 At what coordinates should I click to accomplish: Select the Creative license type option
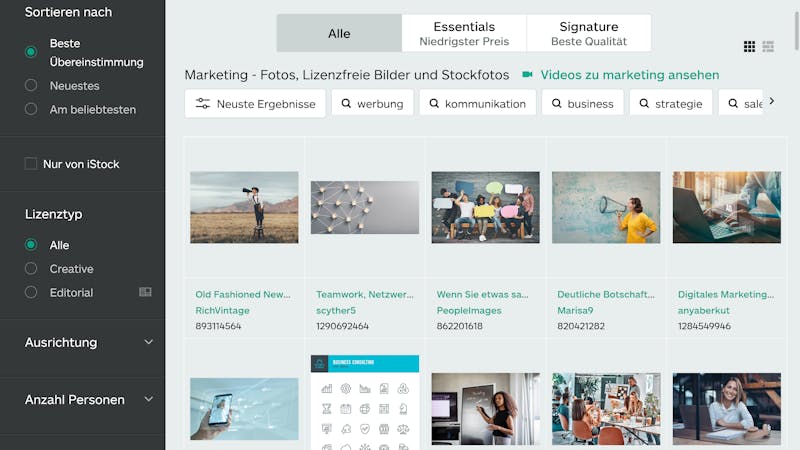(x=31, y=268)
